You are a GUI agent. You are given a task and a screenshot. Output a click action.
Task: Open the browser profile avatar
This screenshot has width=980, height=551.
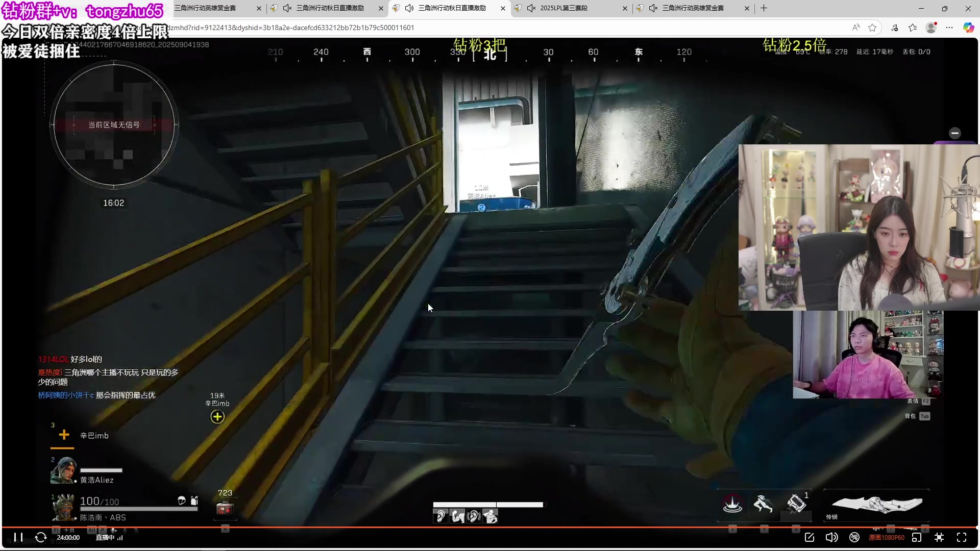click(931, 28)
